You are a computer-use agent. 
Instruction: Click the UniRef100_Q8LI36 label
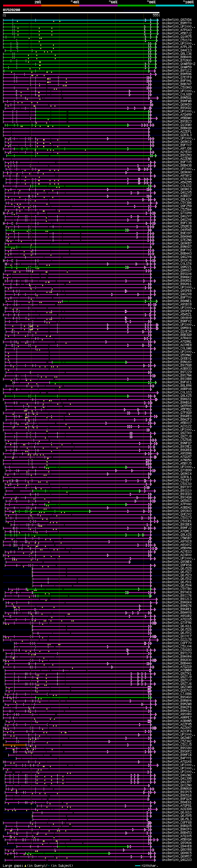coord(177,54)
